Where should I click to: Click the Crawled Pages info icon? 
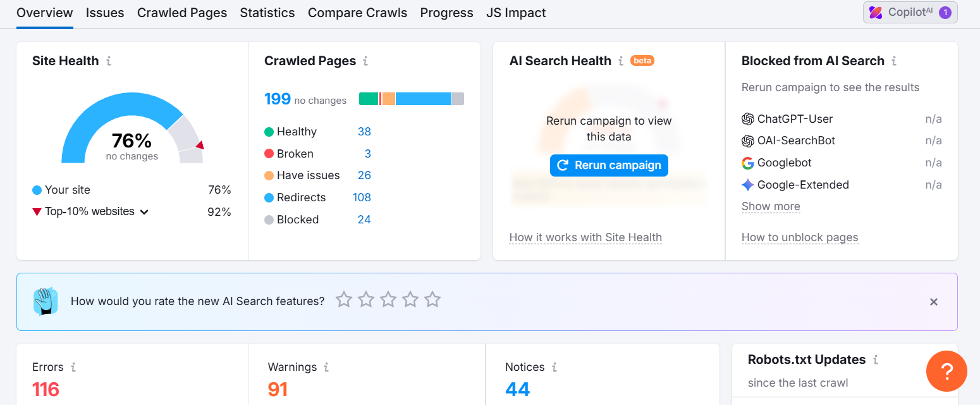click(365, 61)
